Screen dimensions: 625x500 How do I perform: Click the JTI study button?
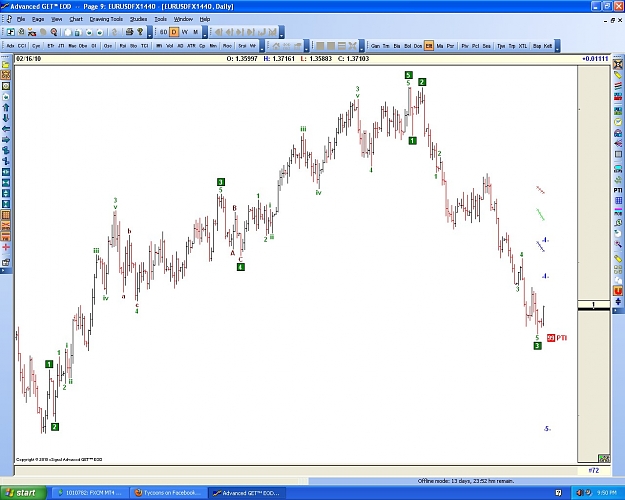(x=61, y=46)
